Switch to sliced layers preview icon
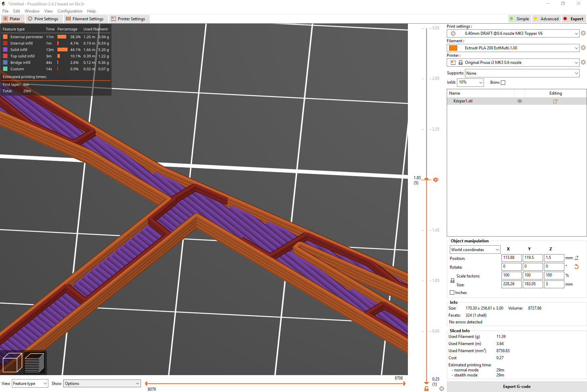Viewport: 587px width, 392px height. [34, 362]
